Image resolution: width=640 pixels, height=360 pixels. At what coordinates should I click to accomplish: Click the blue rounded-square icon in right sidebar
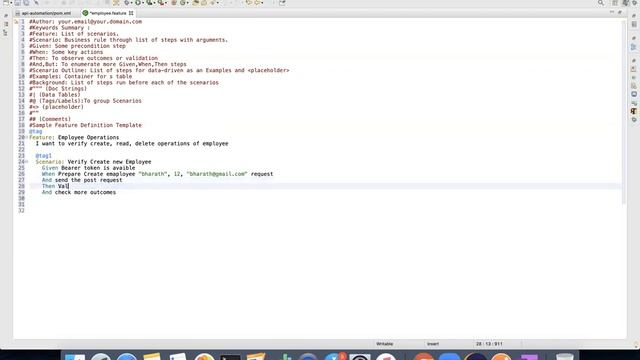[634, 94]
